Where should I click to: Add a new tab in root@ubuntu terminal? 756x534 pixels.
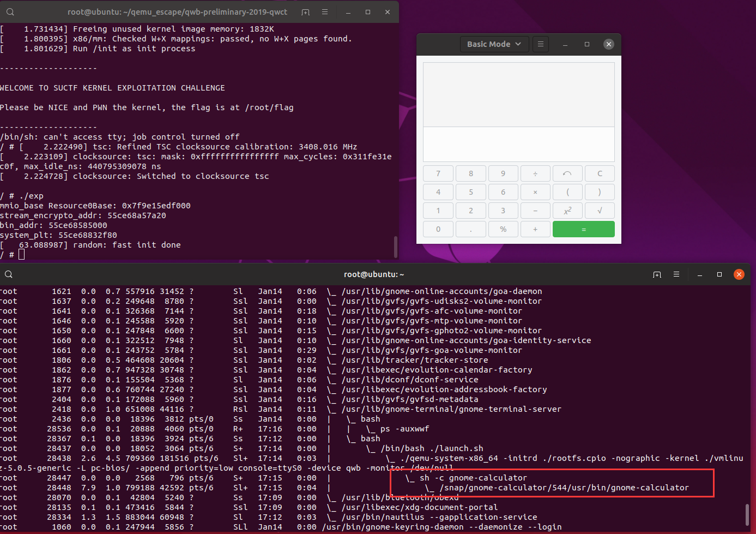657,274
